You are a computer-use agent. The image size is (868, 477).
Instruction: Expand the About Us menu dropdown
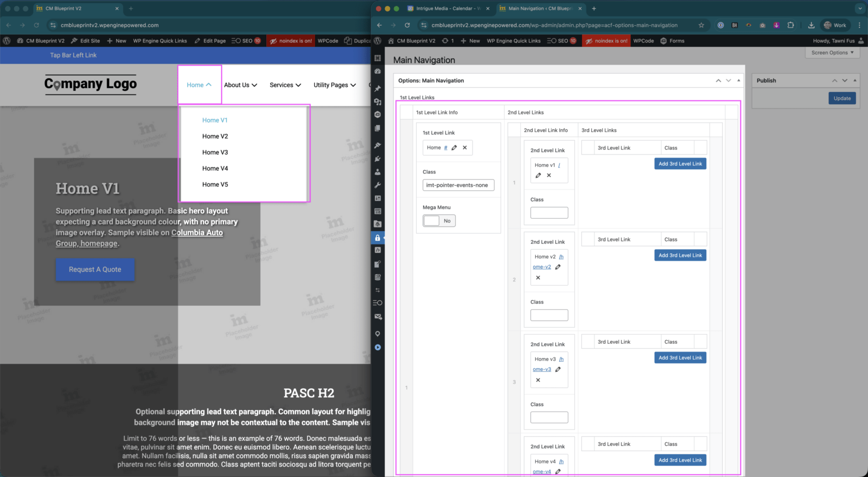[241, 85]
